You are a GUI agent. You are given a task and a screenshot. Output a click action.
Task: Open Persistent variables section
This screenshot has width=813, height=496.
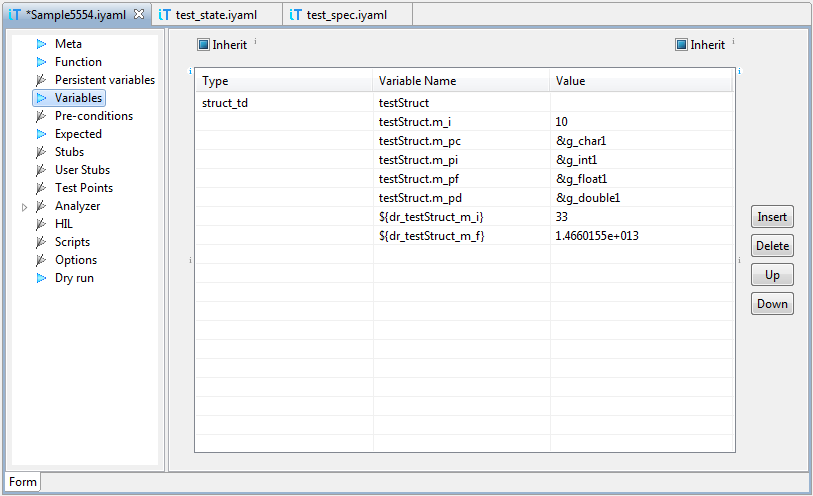pos(104,80)
